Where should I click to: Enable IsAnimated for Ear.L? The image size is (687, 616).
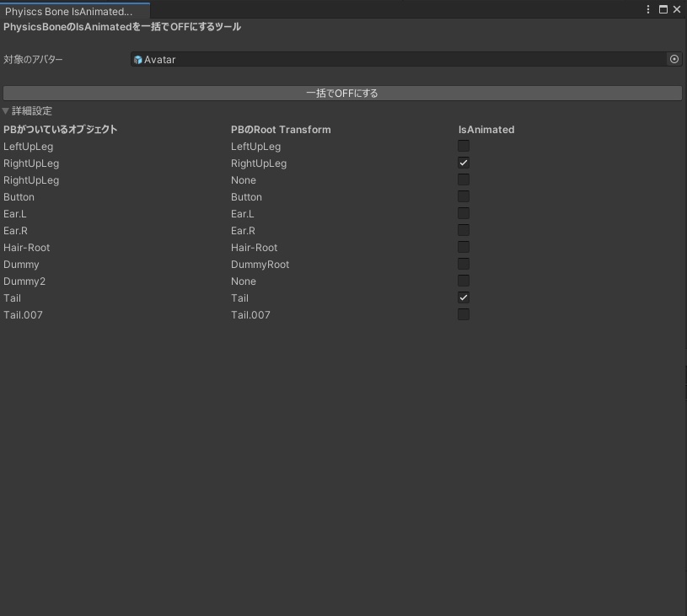pyautogui.click(x=463, y=213)
